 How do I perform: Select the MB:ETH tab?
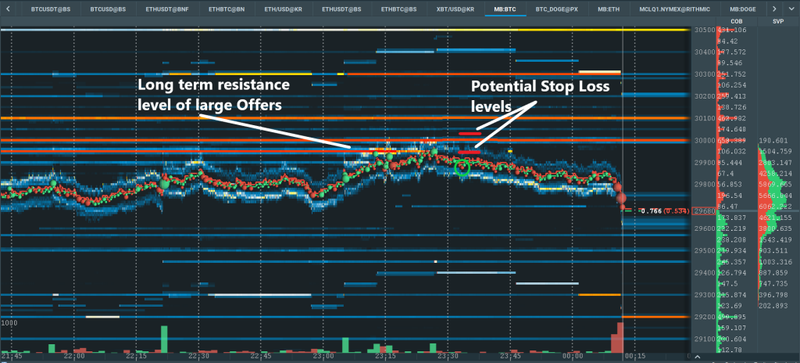click(x=609, y=9)
